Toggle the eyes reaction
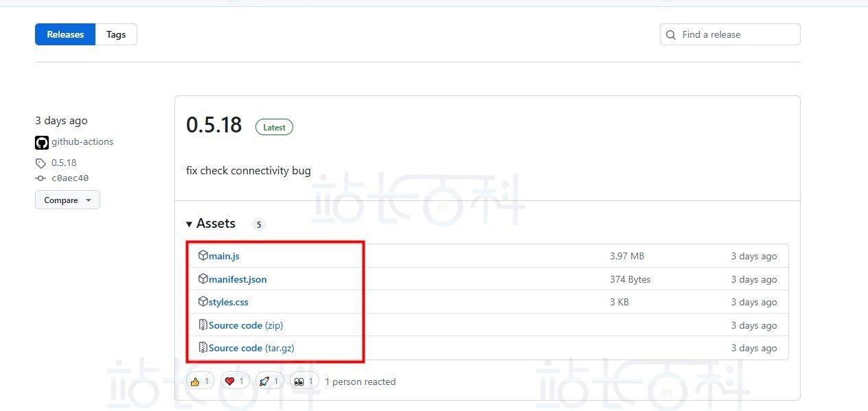The width and height of the screenshot is (868, 411). click(x=304, y=381)
